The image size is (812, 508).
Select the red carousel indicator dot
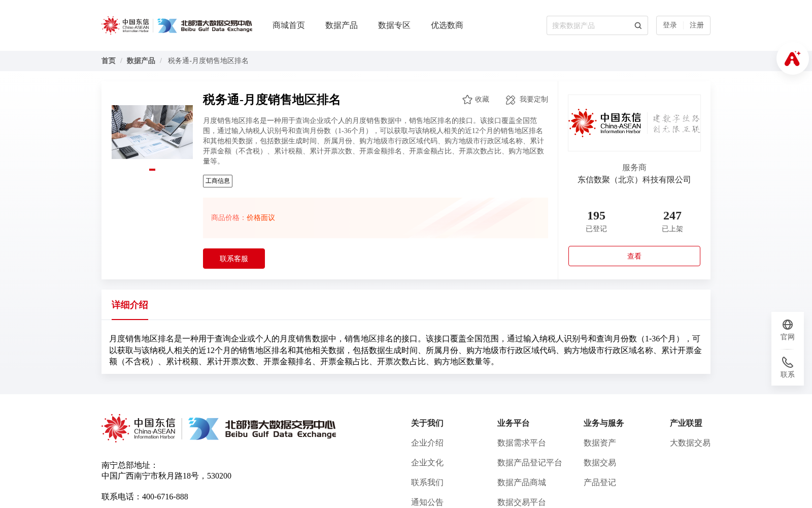click(152, 170)
